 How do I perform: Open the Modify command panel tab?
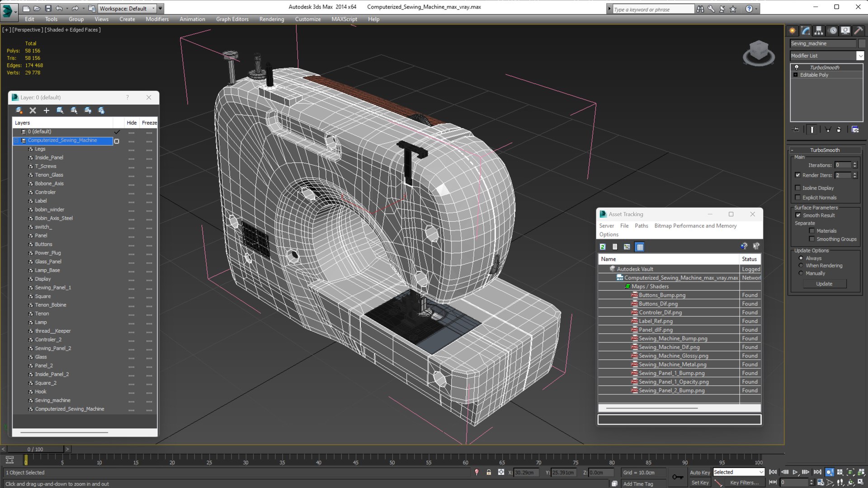tap(806, 31)
